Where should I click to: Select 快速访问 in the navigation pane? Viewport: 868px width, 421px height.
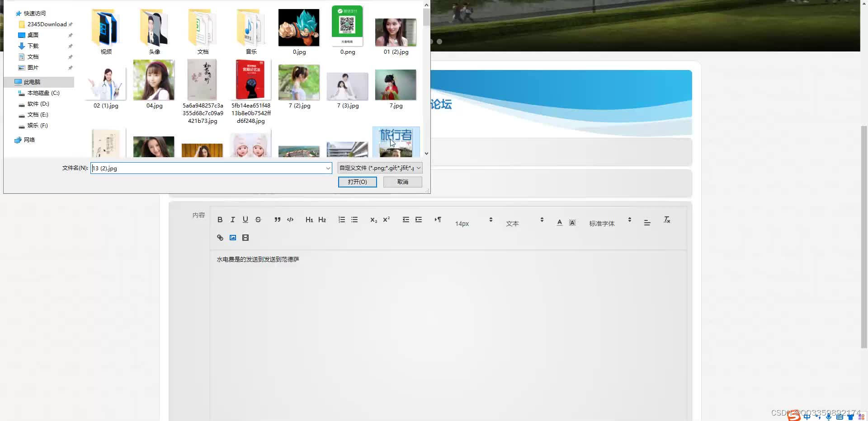pyautogui.click(x=35, y=14)
